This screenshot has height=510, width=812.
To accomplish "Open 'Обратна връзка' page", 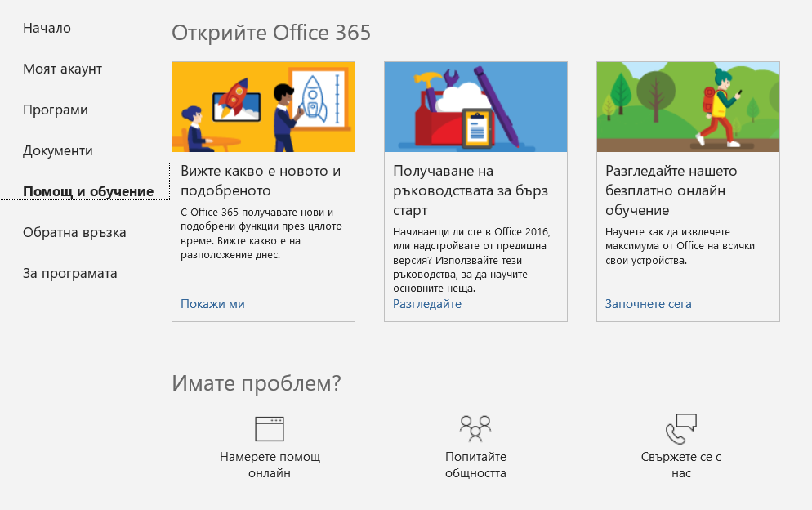I will (74, 233).
